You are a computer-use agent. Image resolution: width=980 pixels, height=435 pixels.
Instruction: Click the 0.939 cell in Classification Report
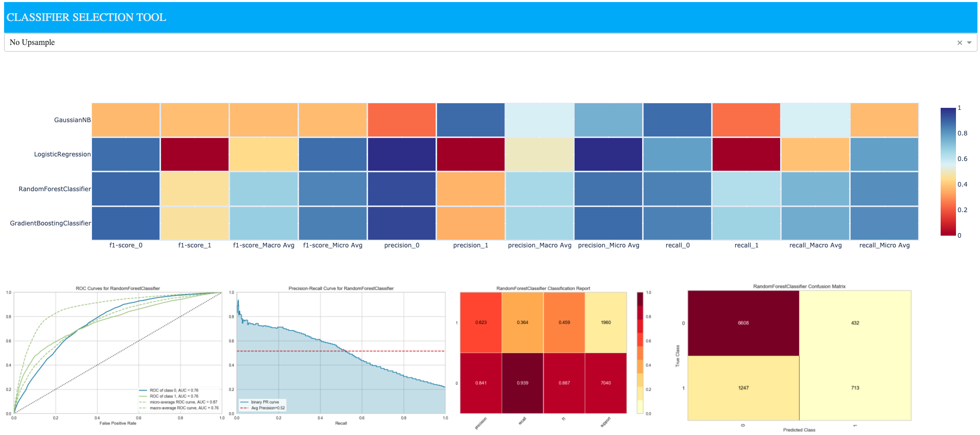522,383
